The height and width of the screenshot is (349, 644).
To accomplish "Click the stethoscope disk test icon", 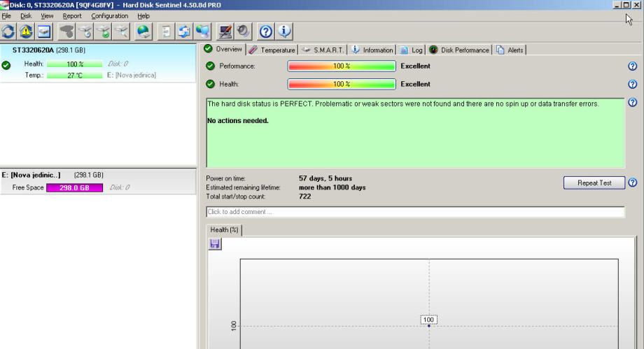I will pyautogui.click(x=66, y=31).
